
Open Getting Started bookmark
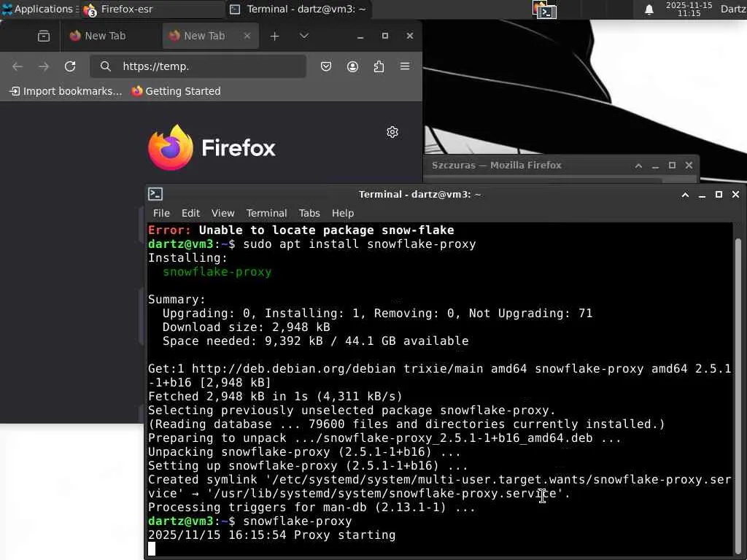point(177,91)
